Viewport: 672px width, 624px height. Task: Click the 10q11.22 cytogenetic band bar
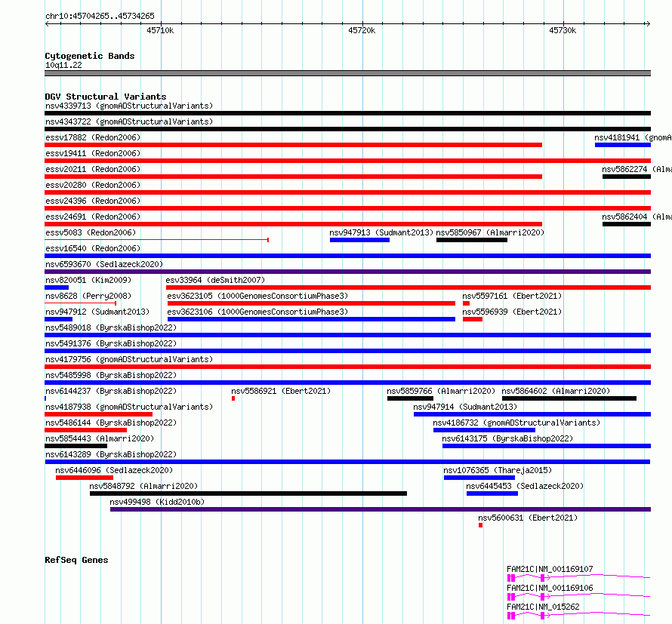tap(347, 73)
